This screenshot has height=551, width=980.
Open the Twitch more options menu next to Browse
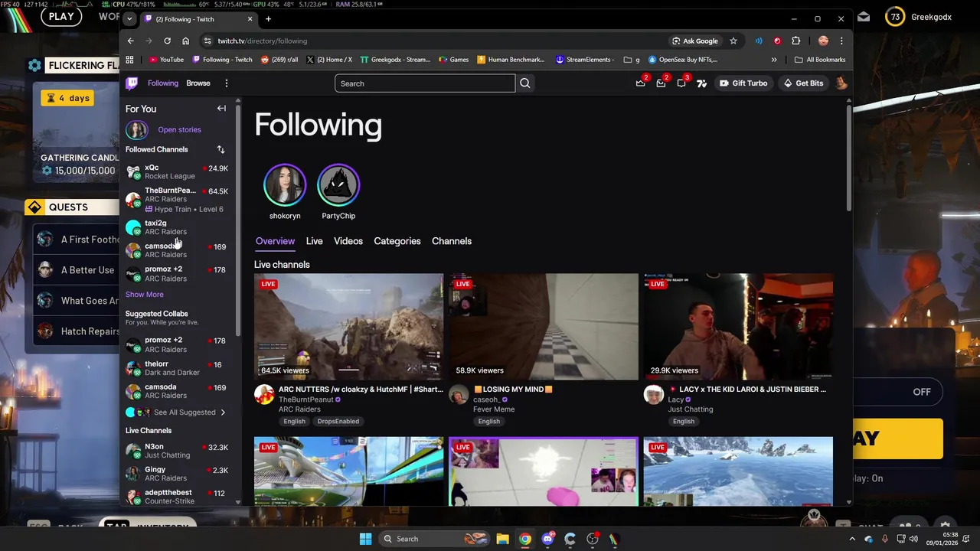click(226, 83)
